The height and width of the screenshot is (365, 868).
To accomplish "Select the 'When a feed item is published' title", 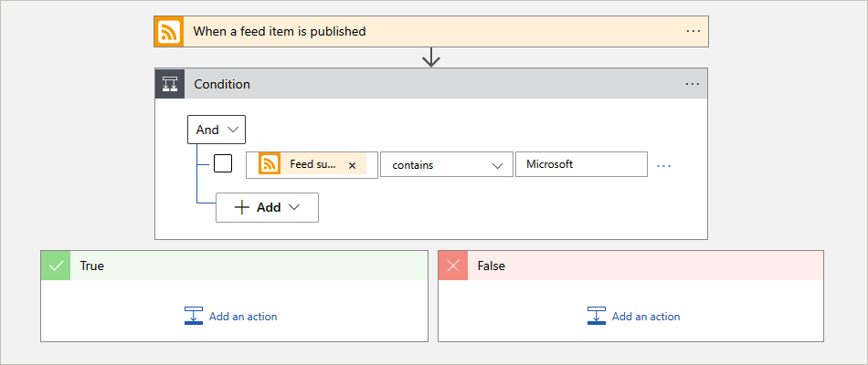I will pyautogui.click(x=279, y=31).
